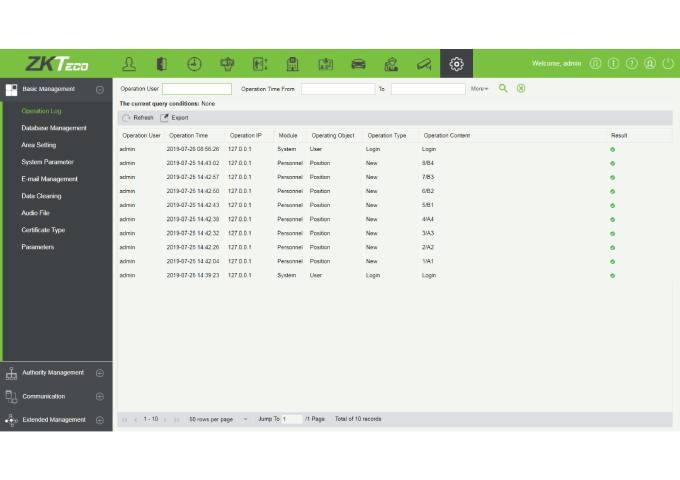Click the Export button

[175, 118]
